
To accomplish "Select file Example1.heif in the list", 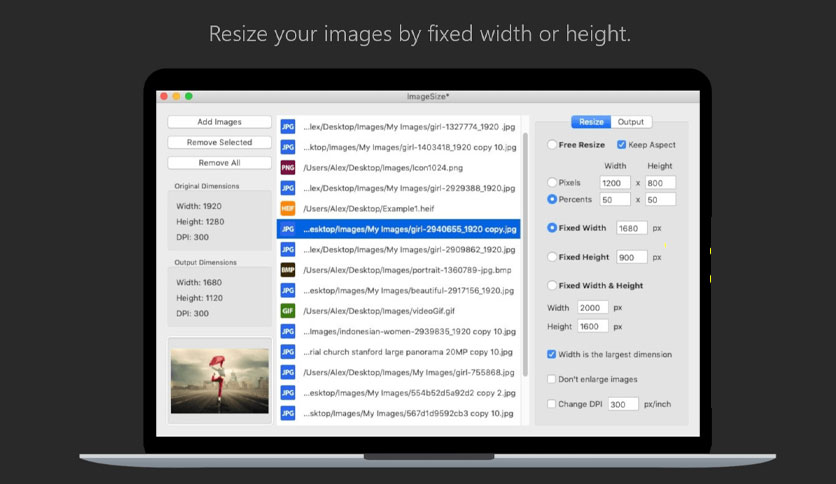I will click(398, 208).
